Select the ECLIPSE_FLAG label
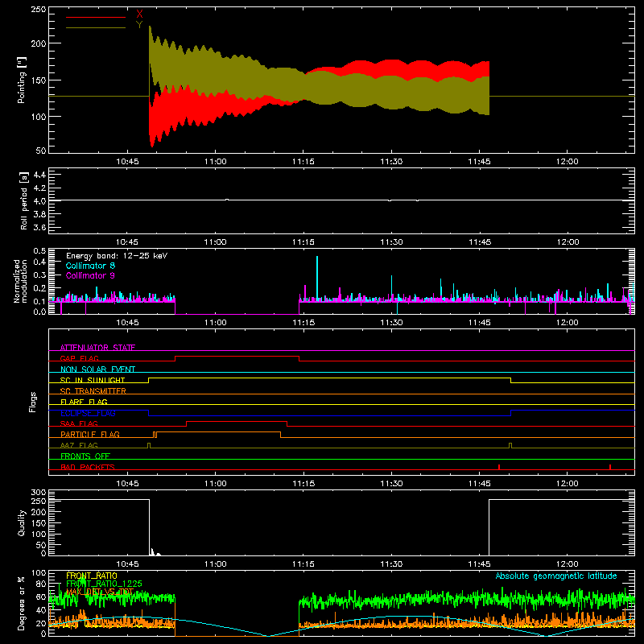 coord(88,413)
